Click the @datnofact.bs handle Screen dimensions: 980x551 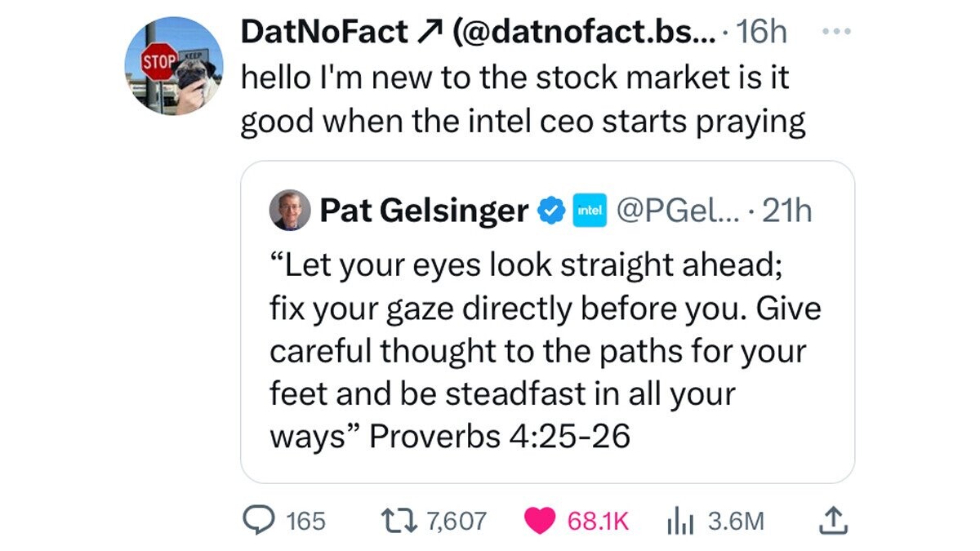coord(586,32)
